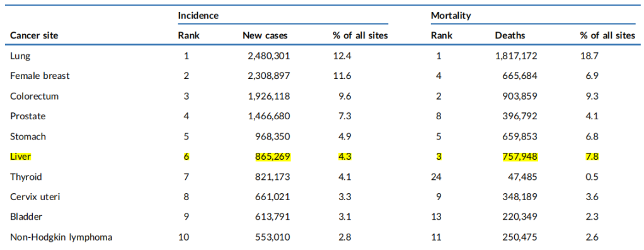Viewport: 644px width, 250px height.
Task: Select Thyroid new cases value 821,173
Action: (x=273, y=177)
